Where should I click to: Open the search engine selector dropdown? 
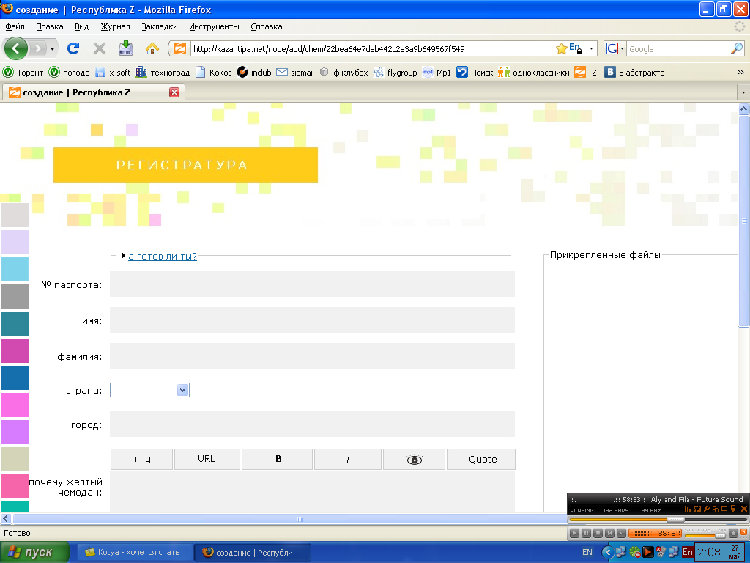point(622,48)
